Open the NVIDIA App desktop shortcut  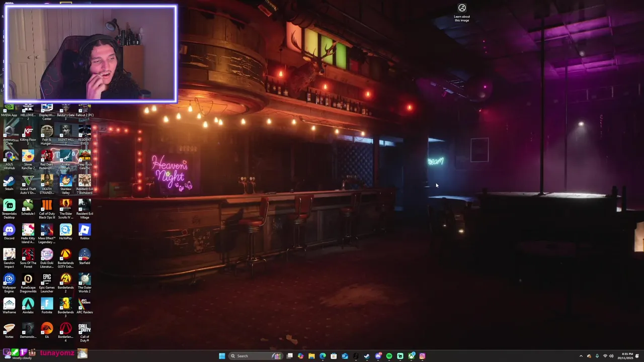9,110
